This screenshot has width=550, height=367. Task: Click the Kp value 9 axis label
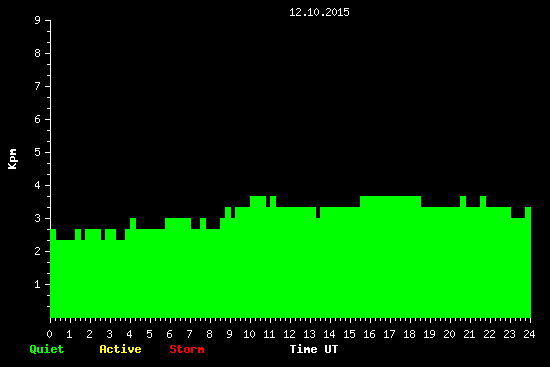[x=38, y=20]
